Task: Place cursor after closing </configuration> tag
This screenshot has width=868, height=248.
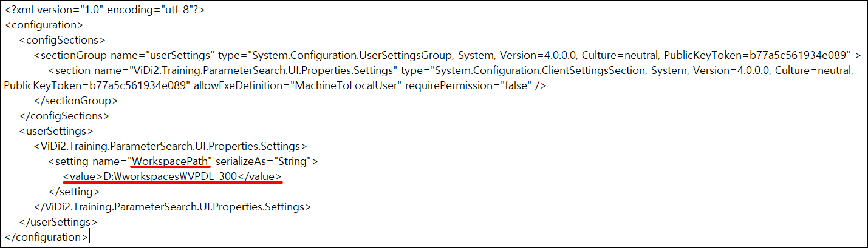Action: [x=89, y=237]
